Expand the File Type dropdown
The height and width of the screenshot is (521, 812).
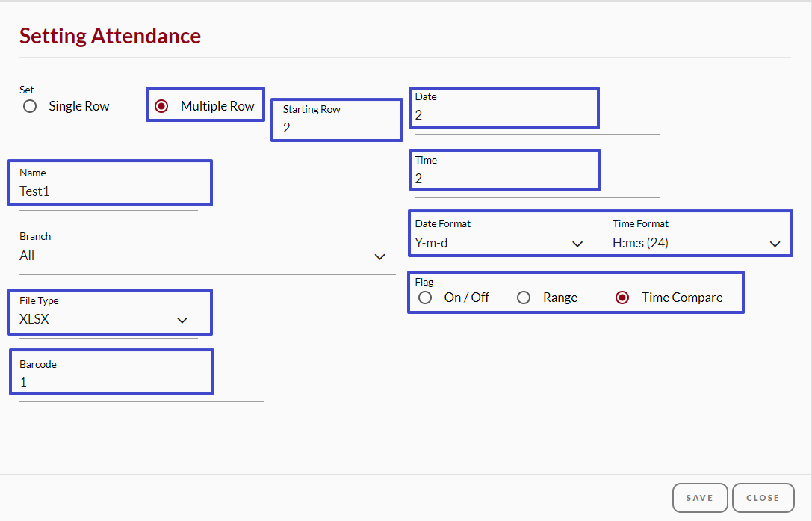[x=109, y=319]
